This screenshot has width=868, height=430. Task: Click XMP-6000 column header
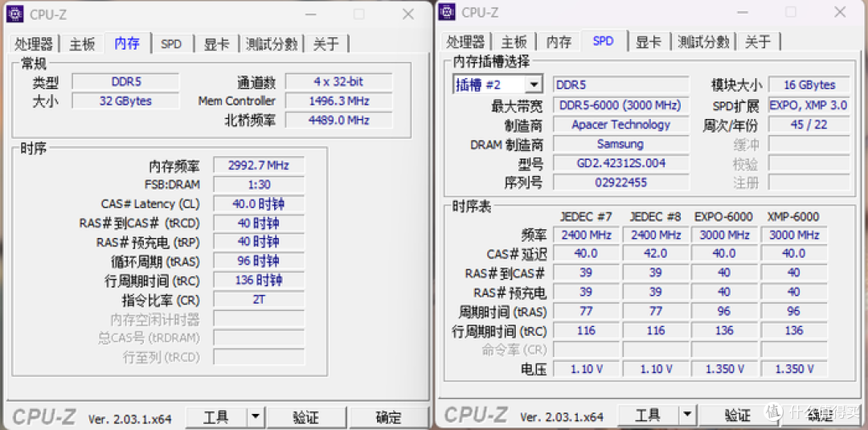[793, 216]
